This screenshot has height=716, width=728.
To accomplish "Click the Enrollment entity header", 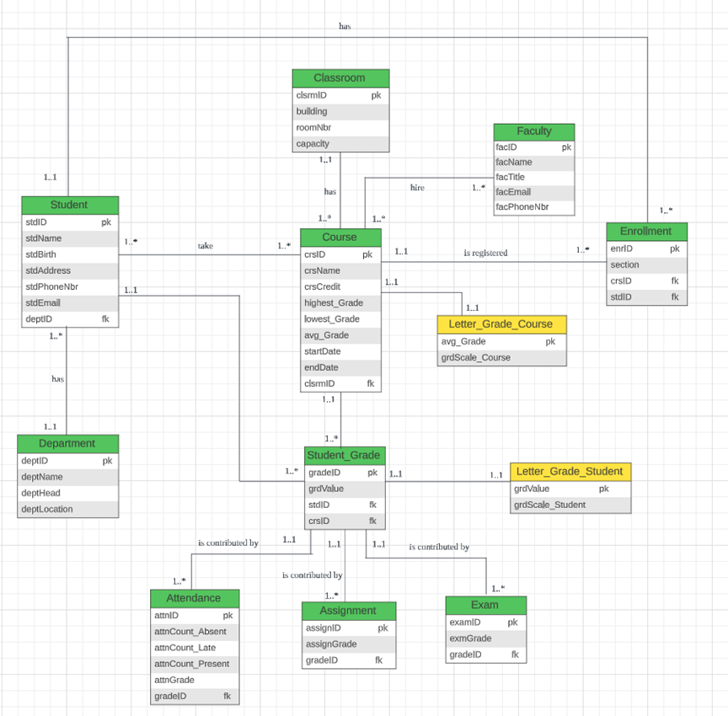I will [646, 231].
